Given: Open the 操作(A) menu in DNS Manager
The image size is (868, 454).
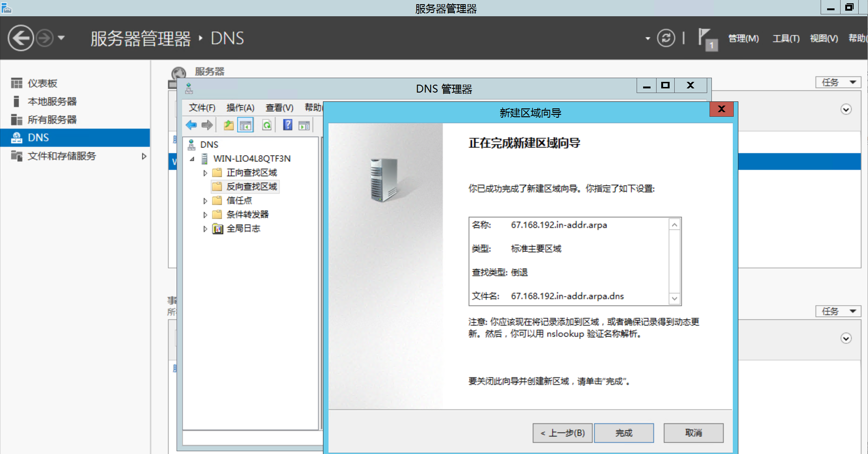Looking at the screenshot, I should point(240,108).
